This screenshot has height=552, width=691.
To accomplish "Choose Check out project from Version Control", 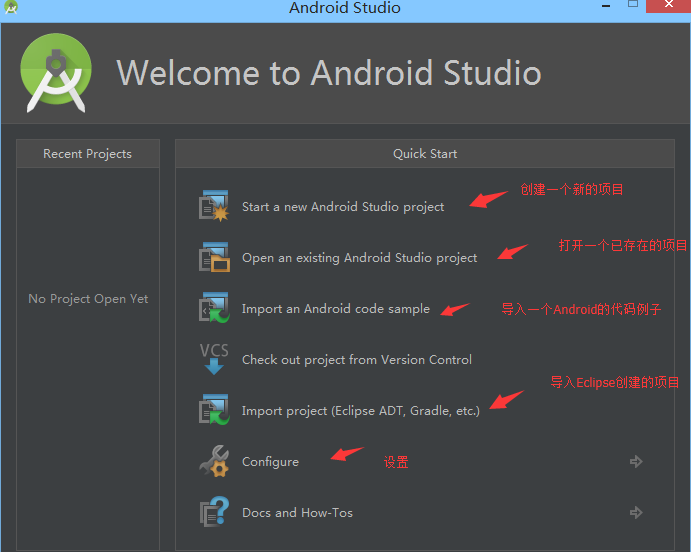I will 357,360.
